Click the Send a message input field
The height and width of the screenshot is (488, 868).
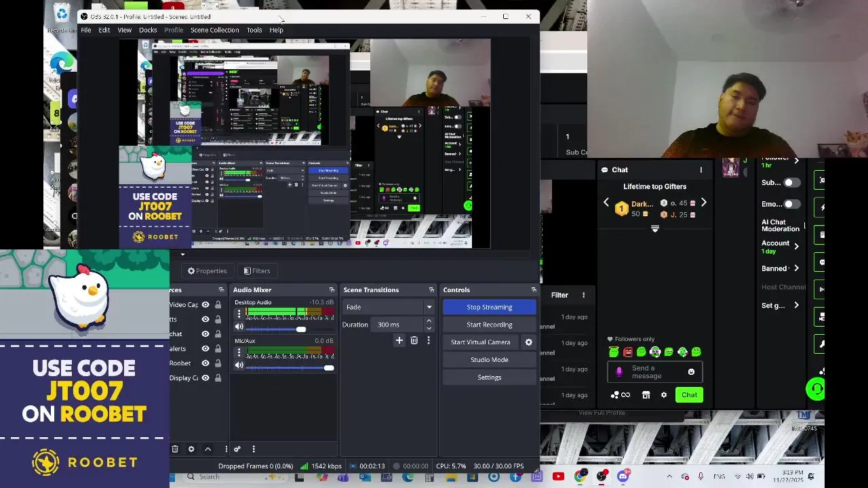pos(654,372)
